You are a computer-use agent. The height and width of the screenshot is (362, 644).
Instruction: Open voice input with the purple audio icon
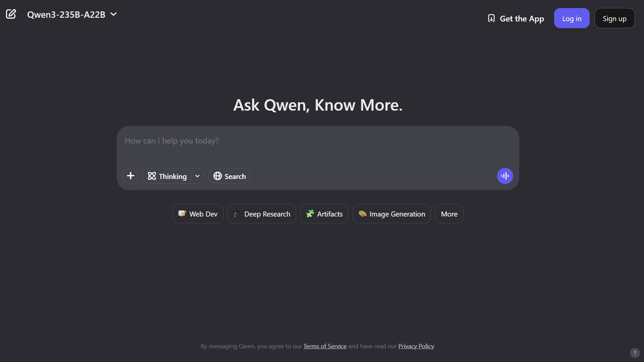[505, 176]
